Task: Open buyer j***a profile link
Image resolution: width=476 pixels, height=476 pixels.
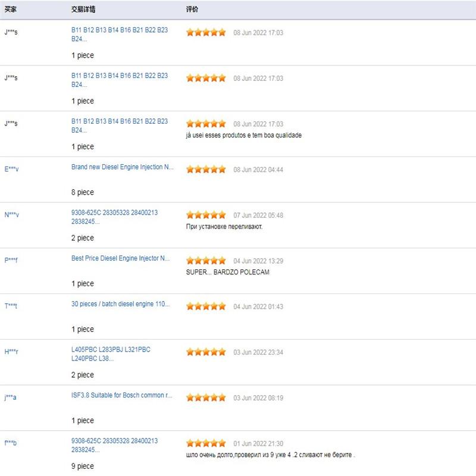Action: point(10,397)
